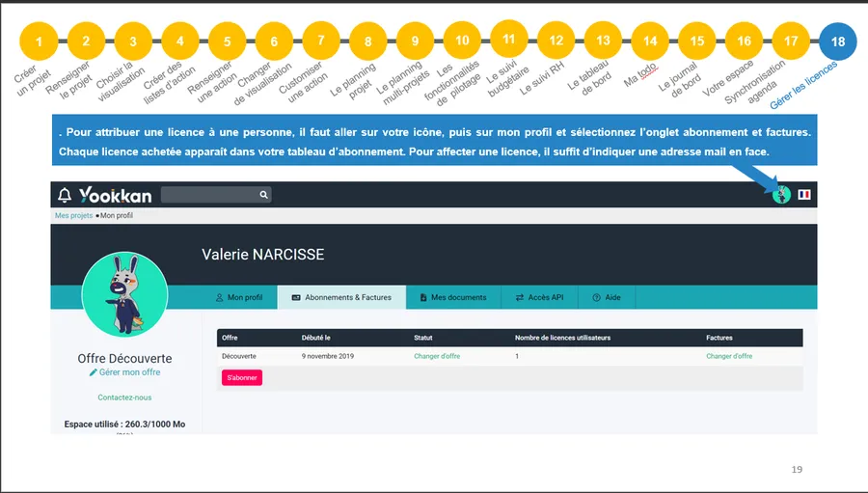The width and height of the screenshot is (868, 493).
Task: Open the Mes documents tab
Action: click(x=453, y=297)
